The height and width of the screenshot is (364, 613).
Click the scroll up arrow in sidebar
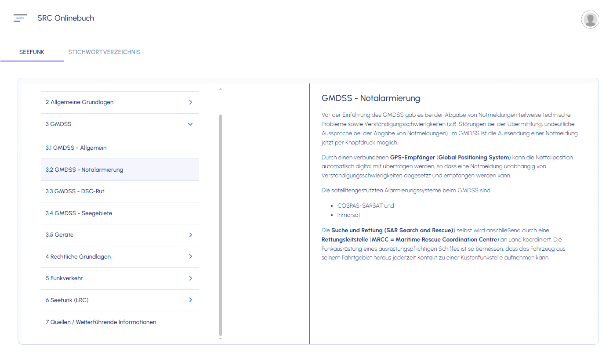click(221, 89)
